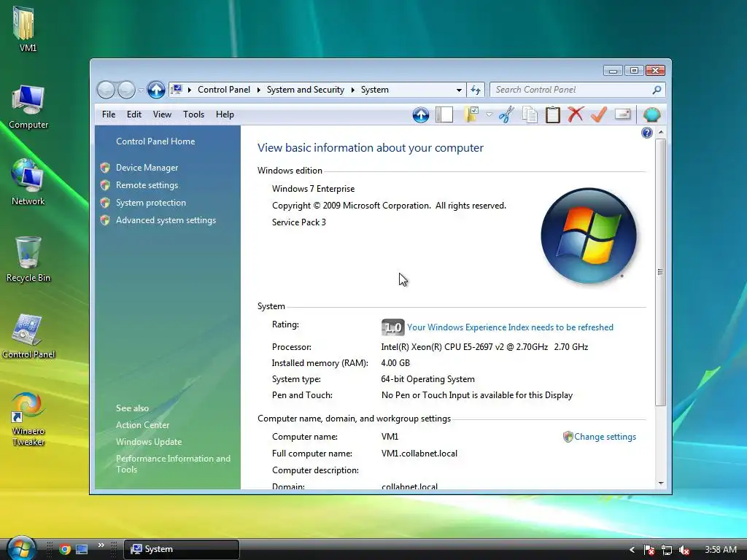Screen dimensions: 747x560
Task: Click the blue help question mark icon
Action: click(646, 133)
